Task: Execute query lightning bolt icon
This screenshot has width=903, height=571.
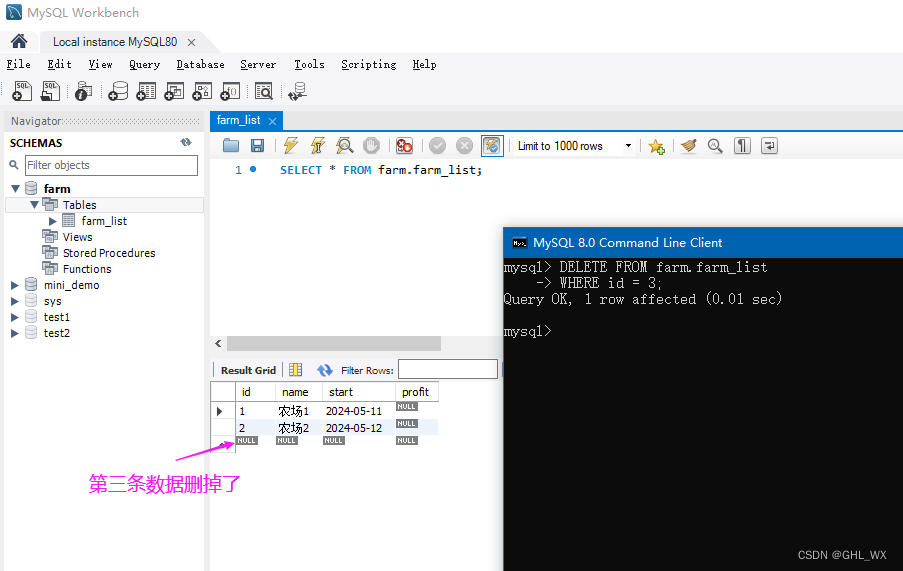Action: tap(291, 146)
